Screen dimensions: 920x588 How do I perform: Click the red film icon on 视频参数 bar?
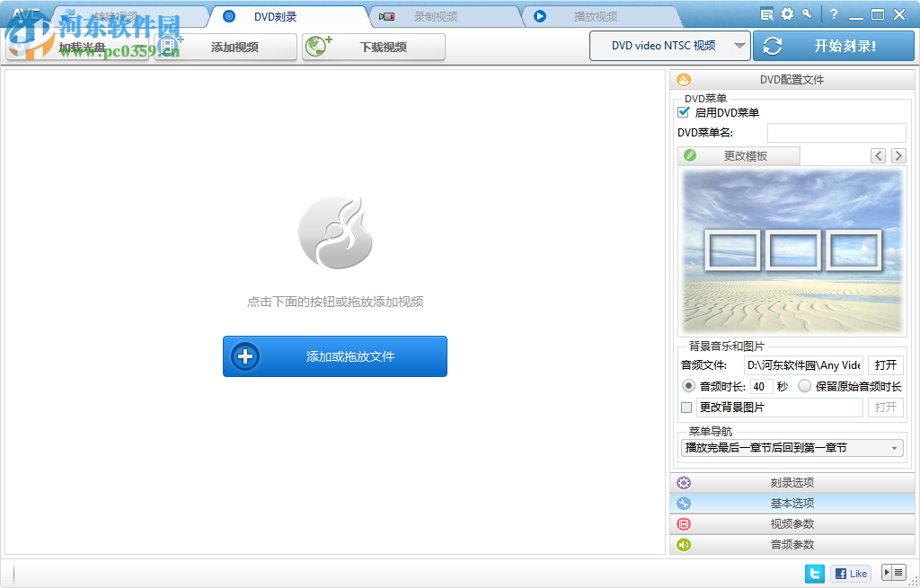[684, 523]
